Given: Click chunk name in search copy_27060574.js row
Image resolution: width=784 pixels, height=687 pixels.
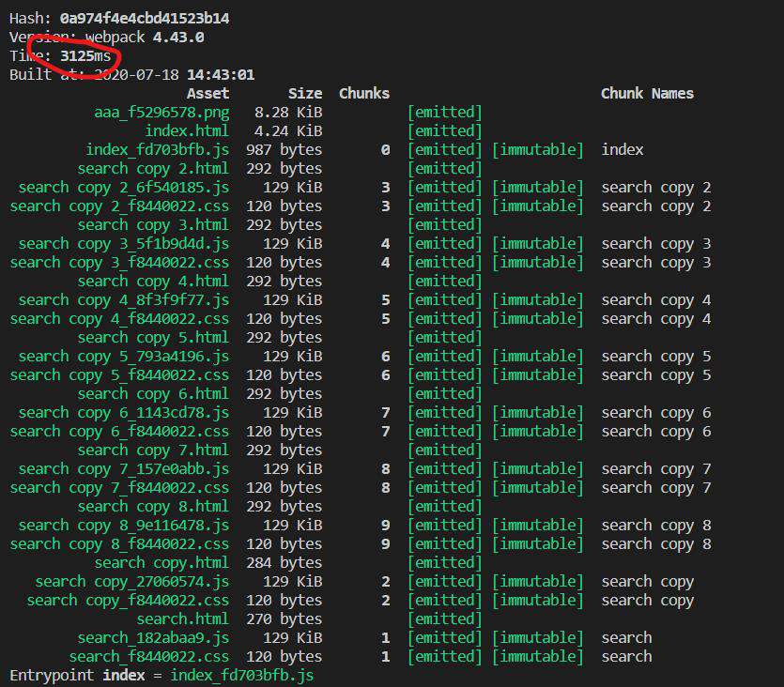Looking at the screenshot, I should click(x=648, y=582).
